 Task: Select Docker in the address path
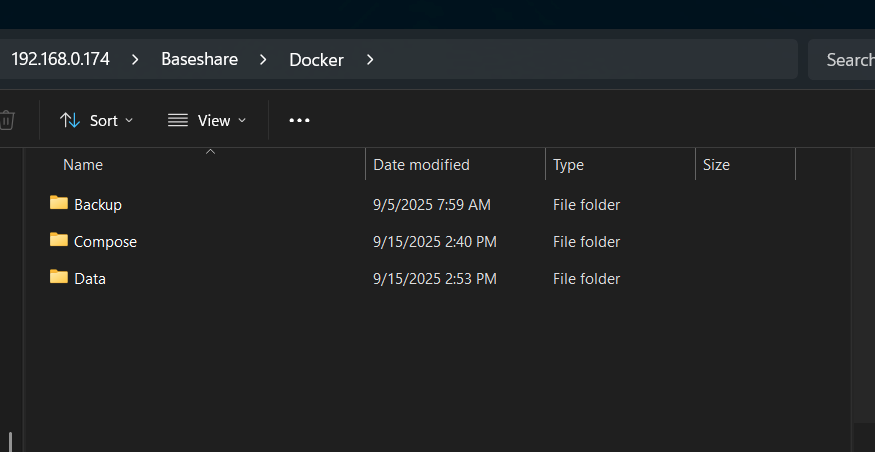[316, 60]
